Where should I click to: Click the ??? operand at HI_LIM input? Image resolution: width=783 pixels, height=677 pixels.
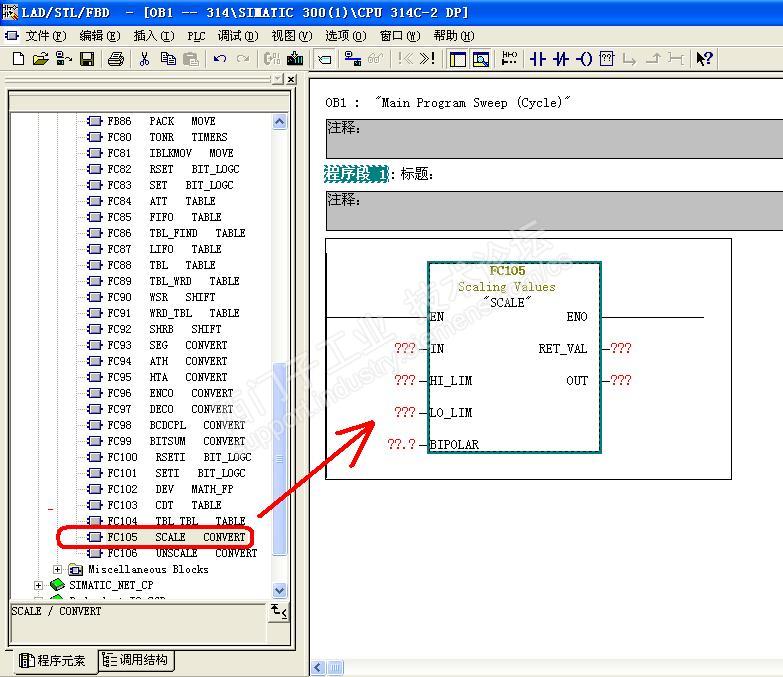pos(404,380)
